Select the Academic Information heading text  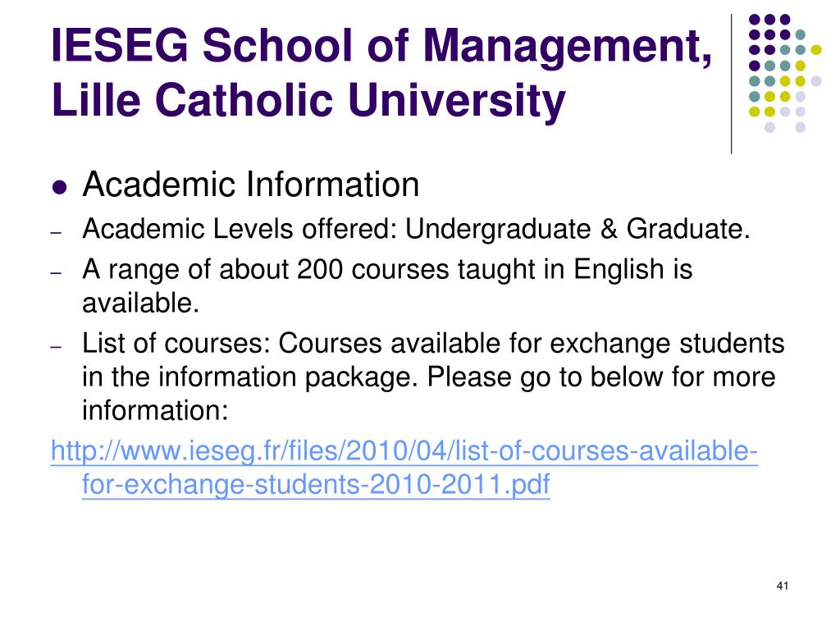click(251, 185)
